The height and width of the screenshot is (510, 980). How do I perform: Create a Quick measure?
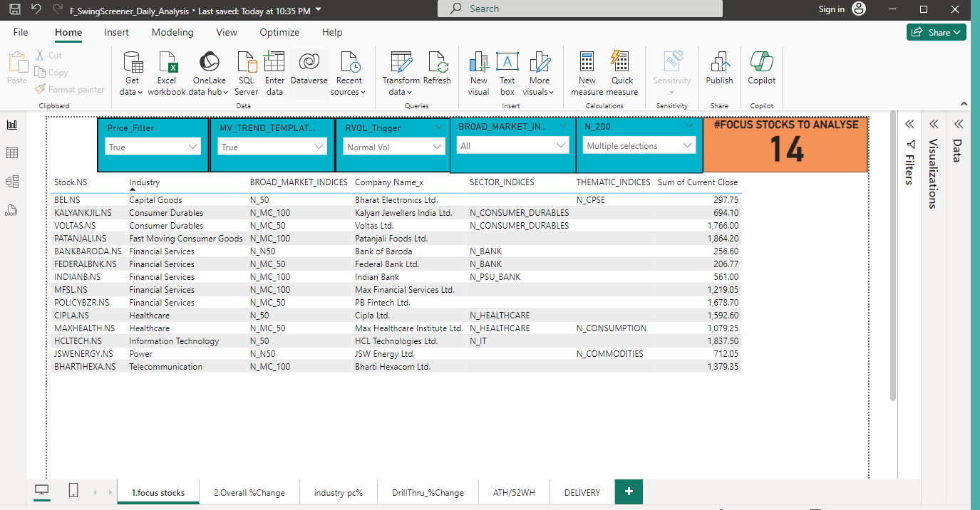coord(622,74)
